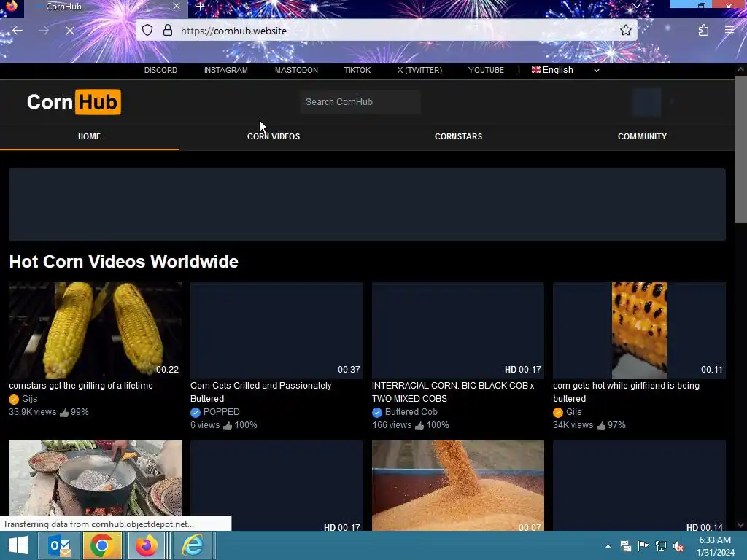This screenshot has height=560, width=747.
Task: Open the shield tracking protection icon
Action: (147, 31)
